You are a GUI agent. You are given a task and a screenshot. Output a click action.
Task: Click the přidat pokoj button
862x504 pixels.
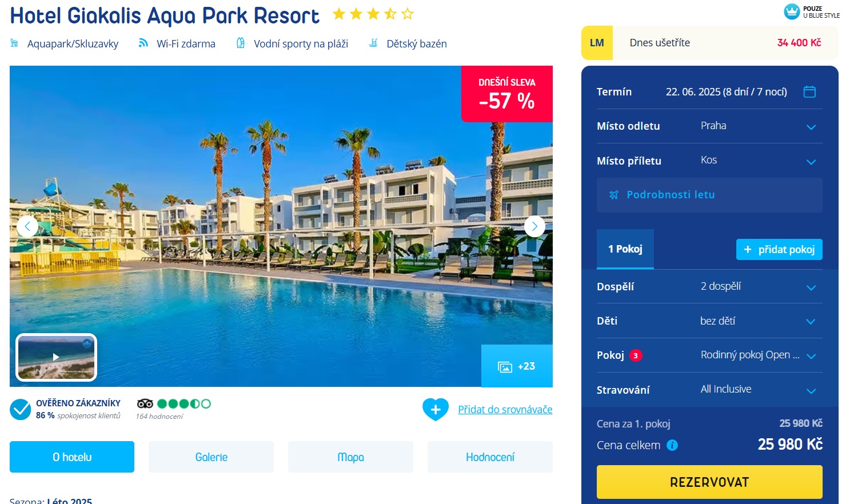[x=779, y=249]
